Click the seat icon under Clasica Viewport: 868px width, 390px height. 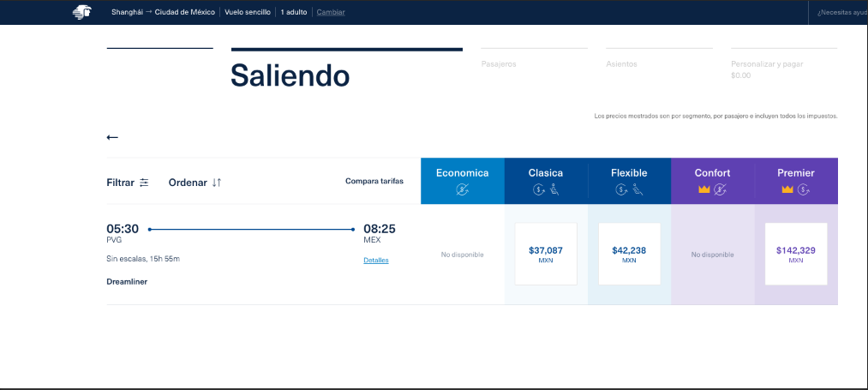(553, 189)
